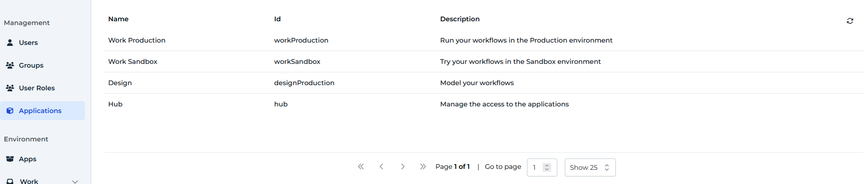The height and width of the screenshot is (184, 868).
Task: Click the Description column header
Action: [460, 19]
